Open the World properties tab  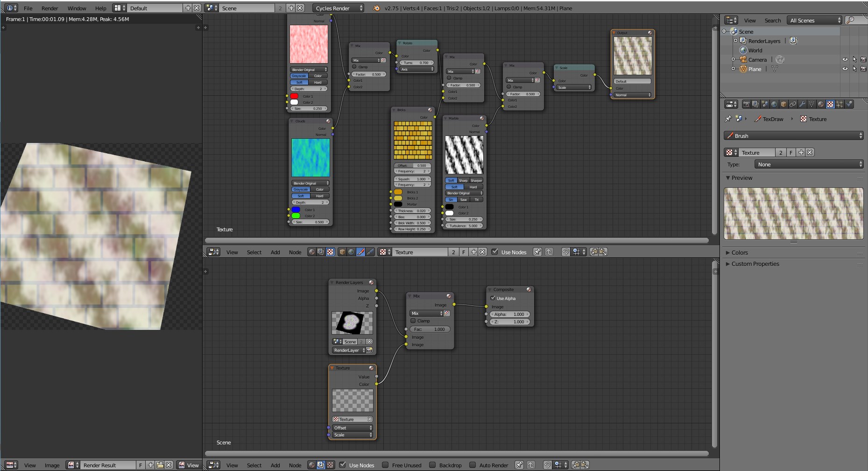tap(774, 104)
